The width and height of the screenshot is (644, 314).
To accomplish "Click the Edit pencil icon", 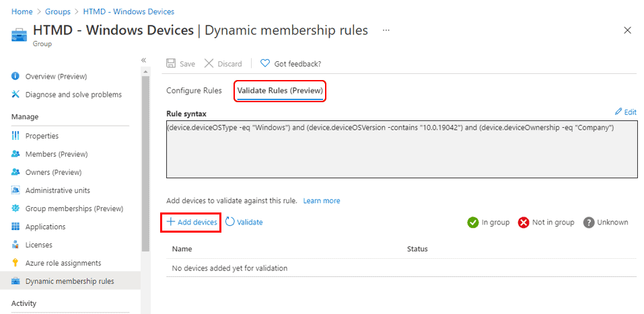I will (618, 112).
